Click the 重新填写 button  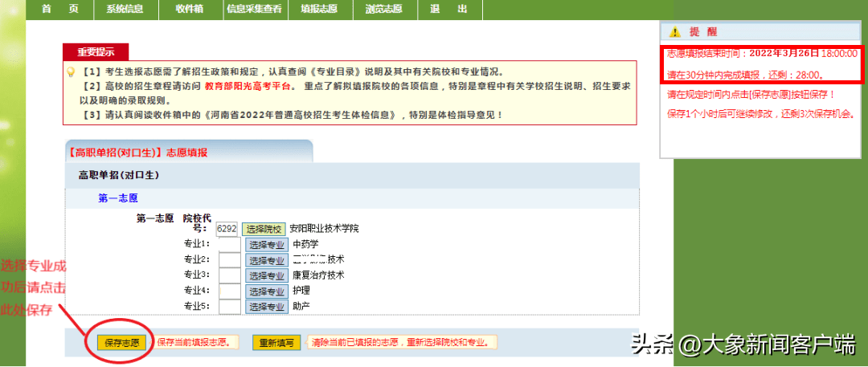(276, 343)
